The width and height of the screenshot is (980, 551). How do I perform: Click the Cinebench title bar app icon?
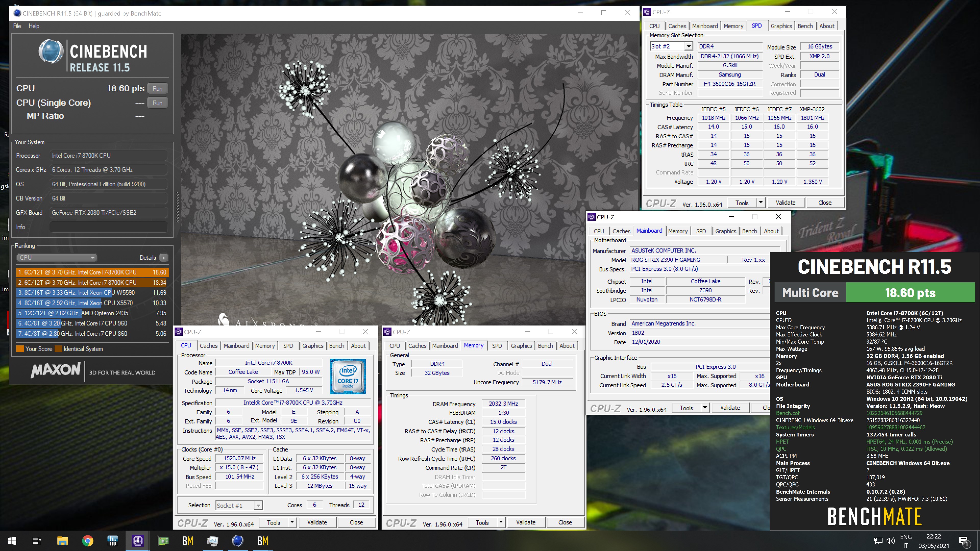pyautogui.click(x=17, y=13)
